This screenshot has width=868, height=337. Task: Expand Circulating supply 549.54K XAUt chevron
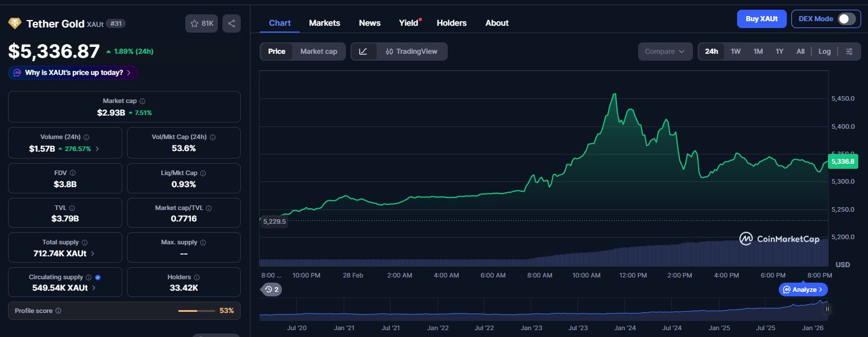tap(94, 288)
